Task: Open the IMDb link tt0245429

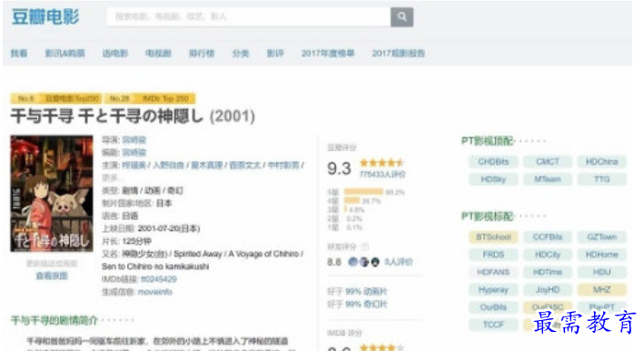Action: pyautogui.click(x=159, y=279)
